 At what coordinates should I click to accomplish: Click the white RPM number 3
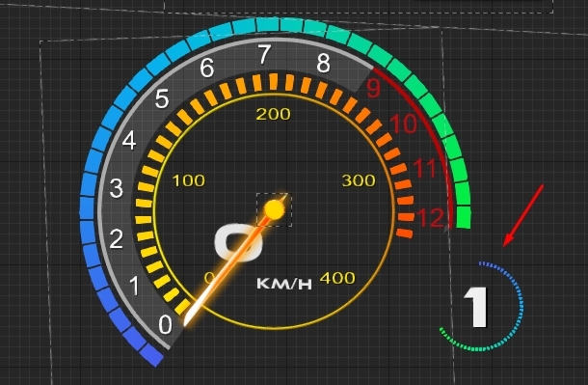point(117,188)
